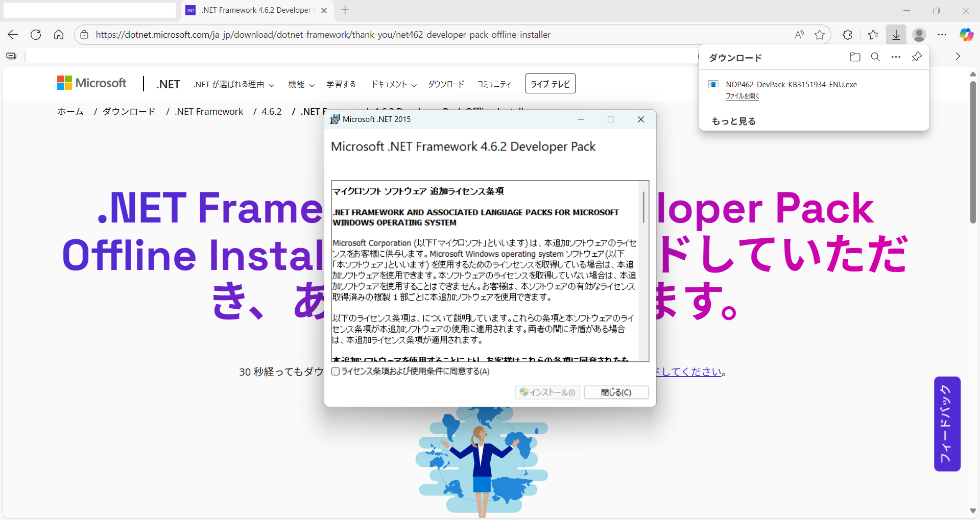Expand ".NET が選ばれる理由" dropdown menu

click(x=233, y=84)
